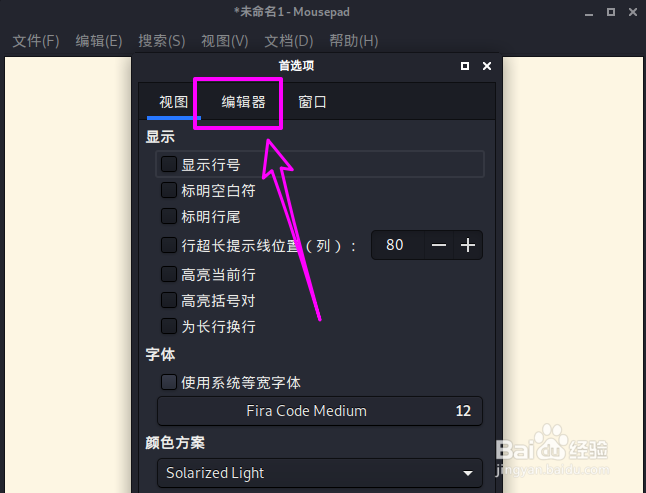Check the 高亮当前行 option
The image size is (646, 493).
point(169,274)
